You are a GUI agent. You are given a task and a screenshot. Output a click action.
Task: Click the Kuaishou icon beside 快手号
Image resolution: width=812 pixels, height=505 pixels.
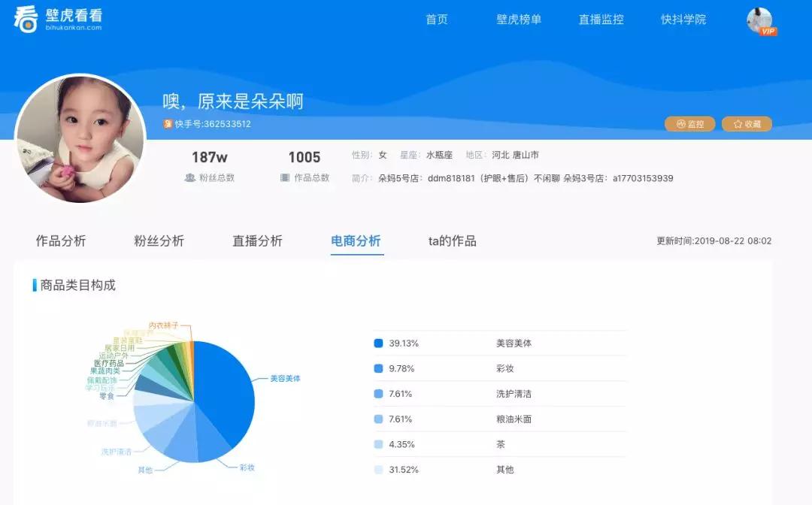(168, 124)
